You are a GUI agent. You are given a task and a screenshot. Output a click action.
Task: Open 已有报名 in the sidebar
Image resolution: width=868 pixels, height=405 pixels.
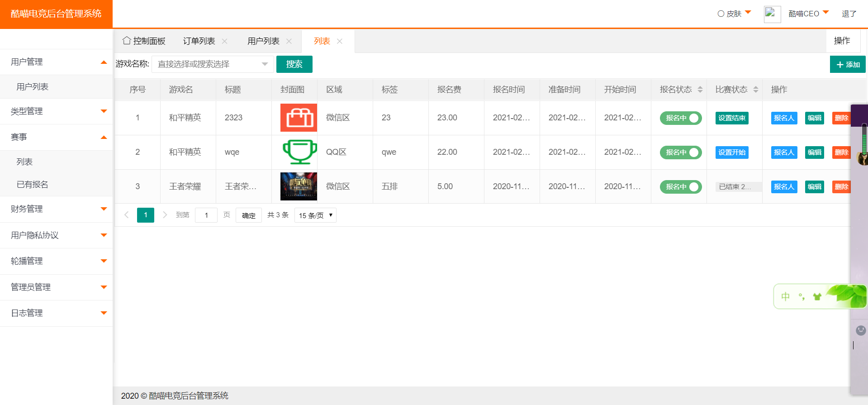pyautogui.click(x=33, y=185)
